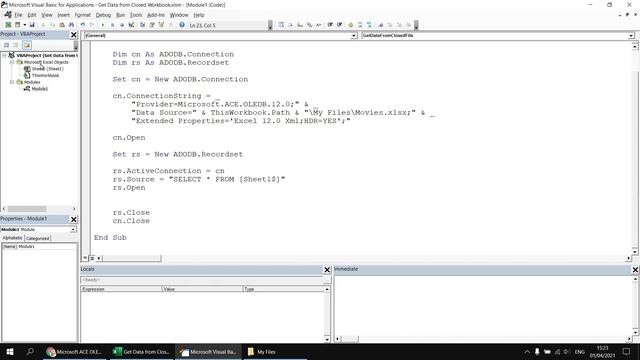640x360 pixels.
Task: Collapse the VBAProject root tree node
Action: click(x=4, y=55)
